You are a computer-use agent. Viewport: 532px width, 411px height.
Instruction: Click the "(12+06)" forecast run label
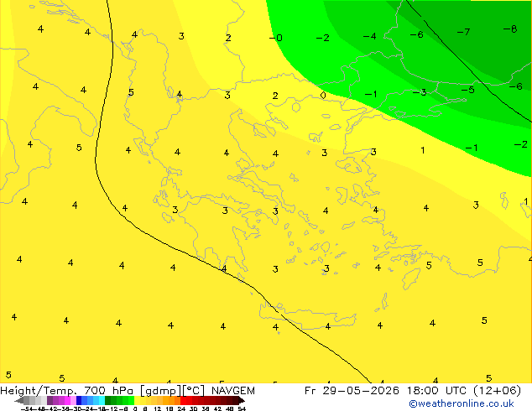click(497, 391)
